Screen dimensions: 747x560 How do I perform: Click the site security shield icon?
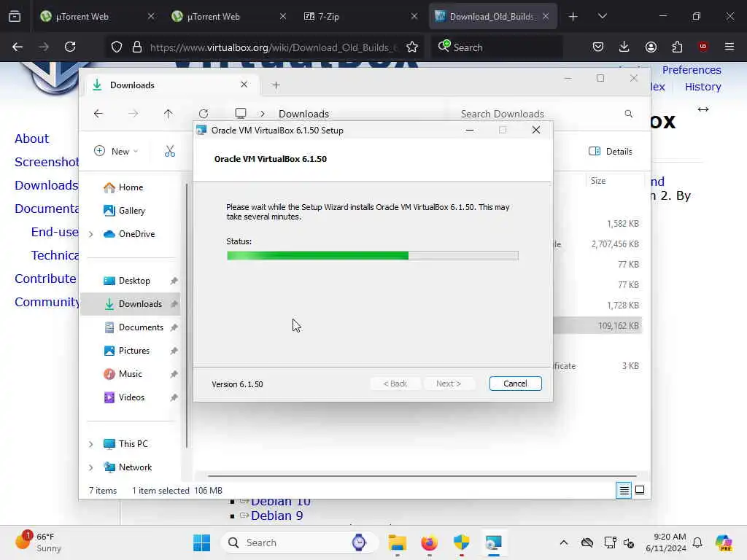click(x=117, y=47)
